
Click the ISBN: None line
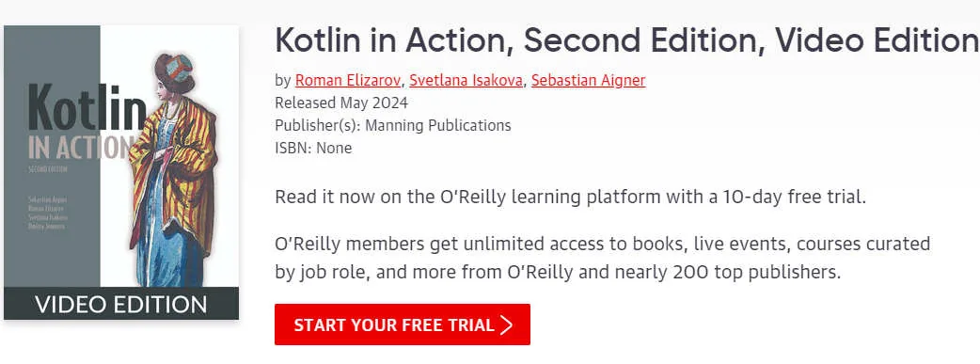[x=313, y=149]
